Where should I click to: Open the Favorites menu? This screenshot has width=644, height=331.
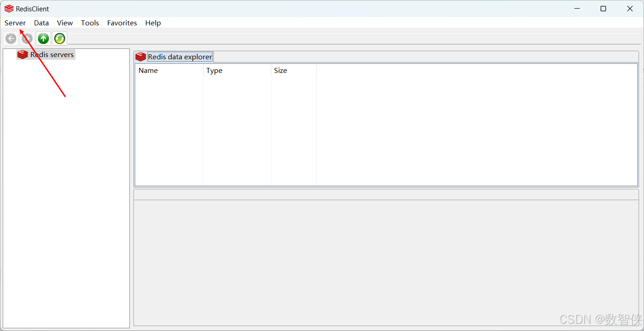(x=122, y=23)
